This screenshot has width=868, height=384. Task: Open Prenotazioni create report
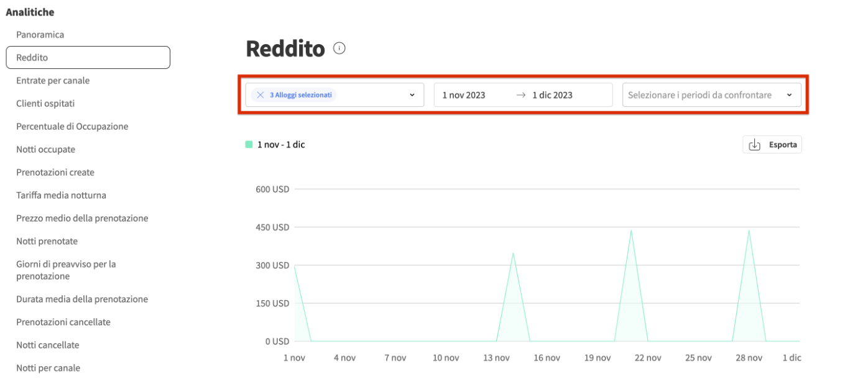55,173
